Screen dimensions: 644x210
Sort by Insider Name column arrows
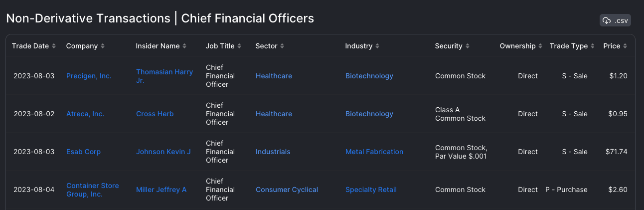point(184,46)
